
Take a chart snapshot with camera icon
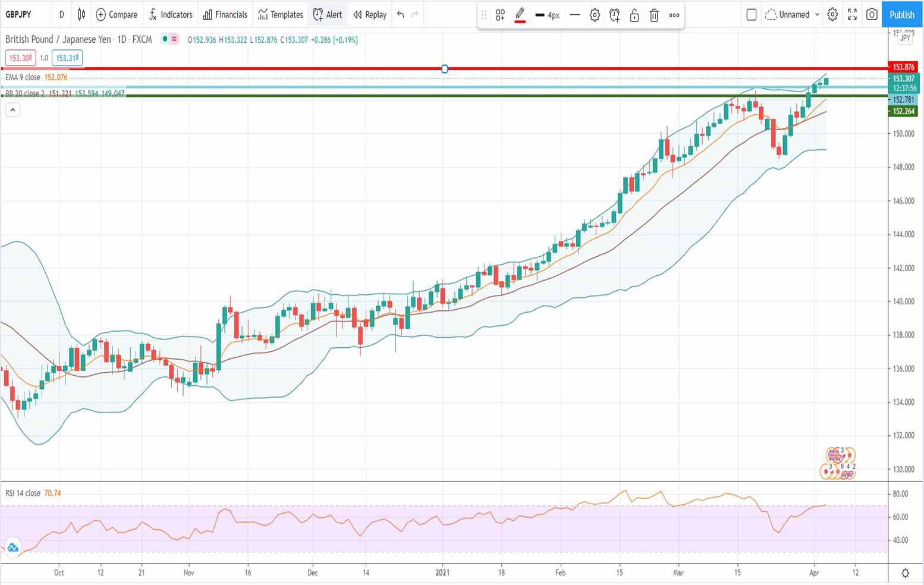pos(872,14)
